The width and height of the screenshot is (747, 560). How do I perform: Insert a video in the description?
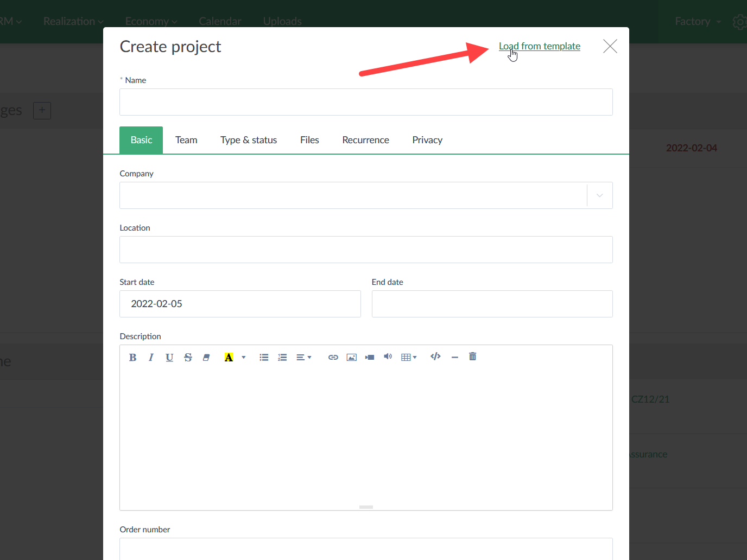point(370,357)
